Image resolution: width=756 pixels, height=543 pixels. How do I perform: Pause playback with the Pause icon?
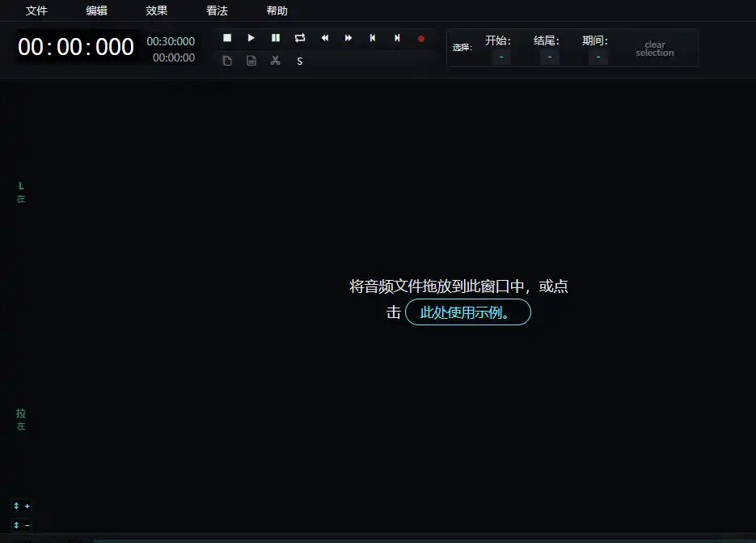pos(276,38)
